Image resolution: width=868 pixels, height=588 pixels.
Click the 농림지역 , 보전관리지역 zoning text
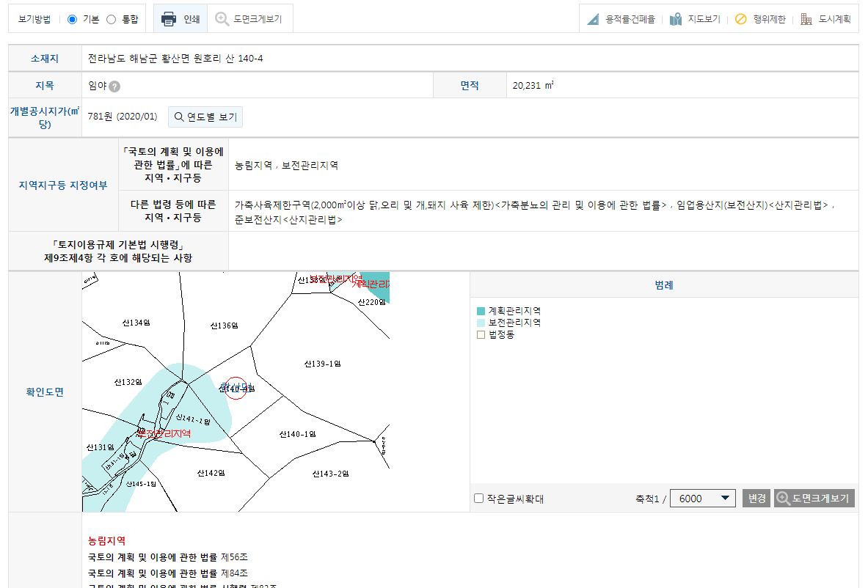[286, 166]
